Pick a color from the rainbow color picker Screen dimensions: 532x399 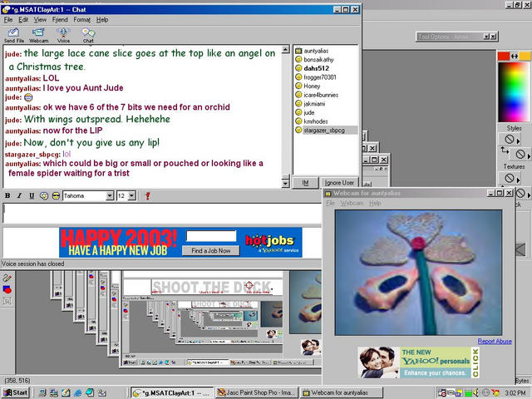[514, 91]
